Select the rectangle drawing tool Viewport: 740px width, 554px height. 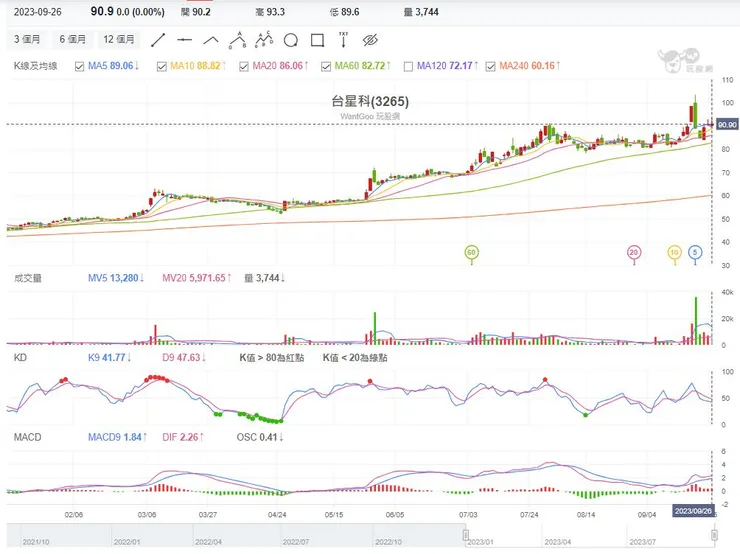[x=317, y=40]
